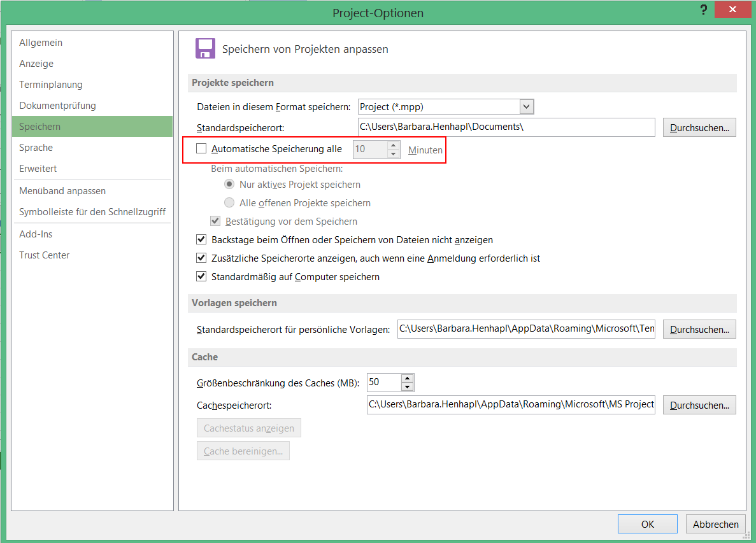The image size is (756, 543).
Task: Click the personal templates path field
Action: coord(525,329)
